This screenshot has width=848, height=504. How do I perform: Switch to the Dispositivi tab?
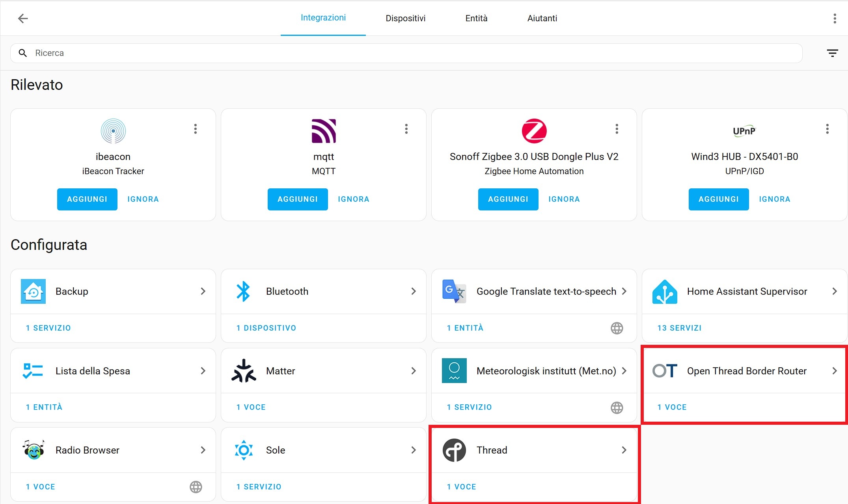405,18
